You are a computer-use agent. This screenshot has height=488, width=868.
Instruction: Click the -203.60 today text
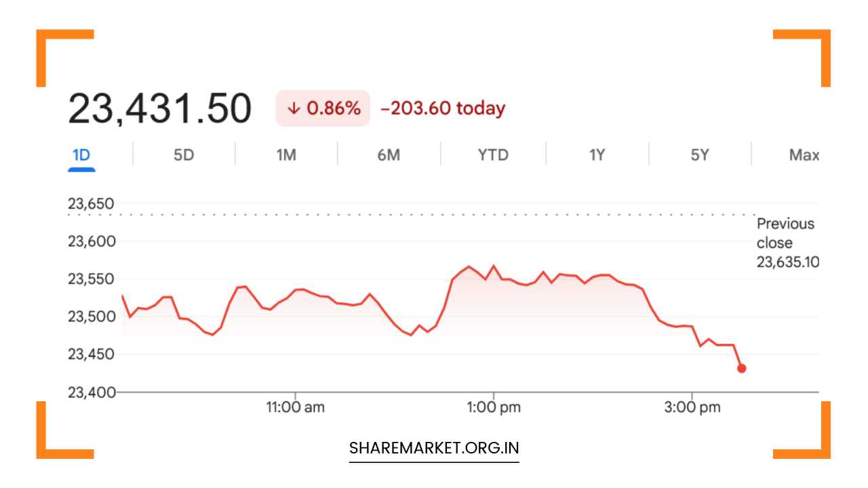click(443, 108)
